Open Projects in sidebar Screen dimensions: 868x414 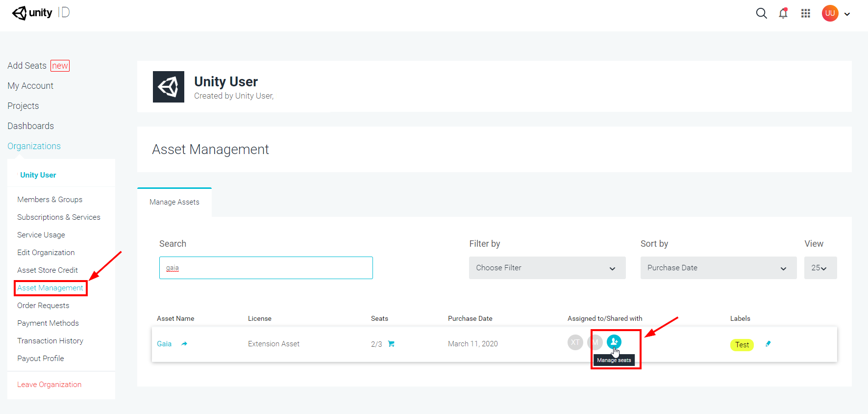[x=23, y=106]
